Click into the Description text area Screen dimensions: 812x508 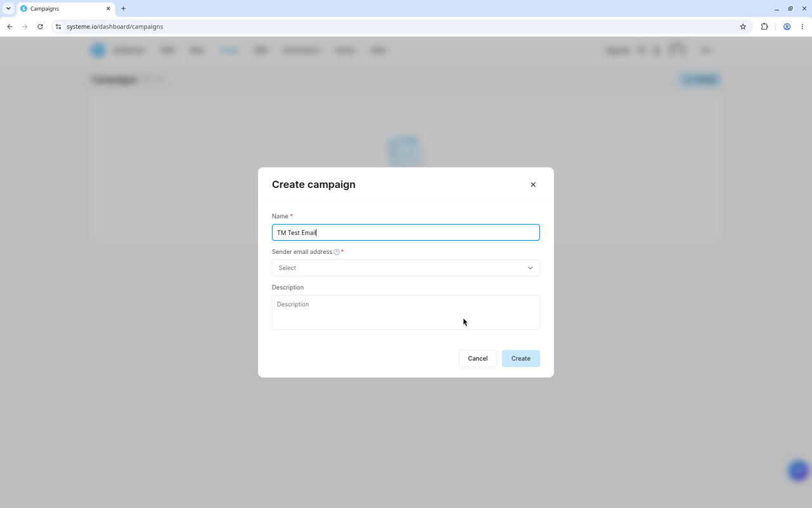click(x=406, y=312)
